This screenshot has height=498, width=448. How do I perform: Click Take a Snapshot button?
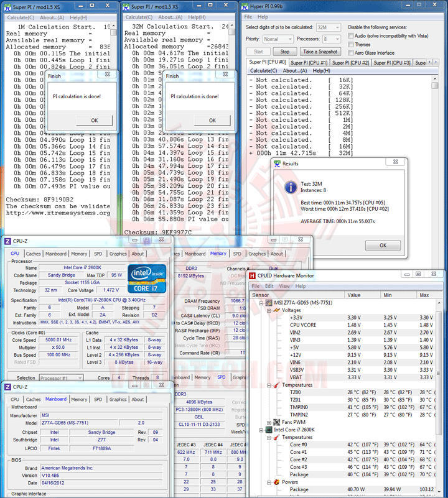point(320,52)
